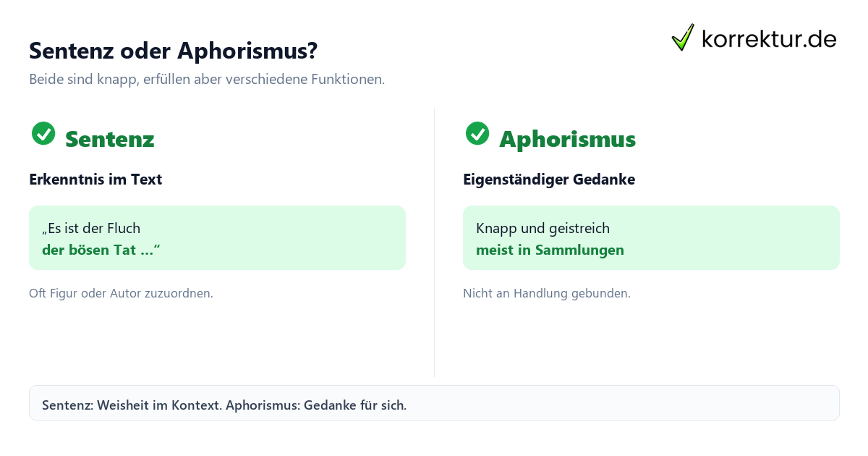
Task: Click 'Aphorismus: Gedanke für sich.' in the summary
Action: coord(316,405)
